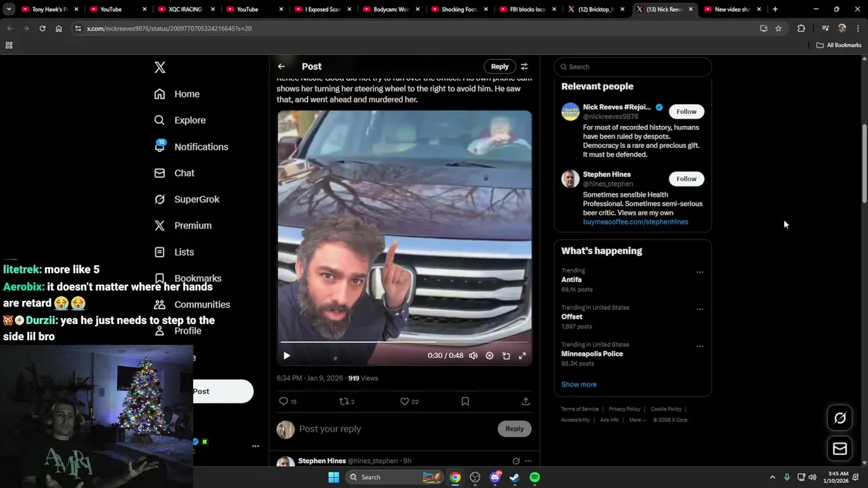This screenshot has height=488, width=868.
Task: Open the Minneapolis Police trending topic
Action: (592, 354)
